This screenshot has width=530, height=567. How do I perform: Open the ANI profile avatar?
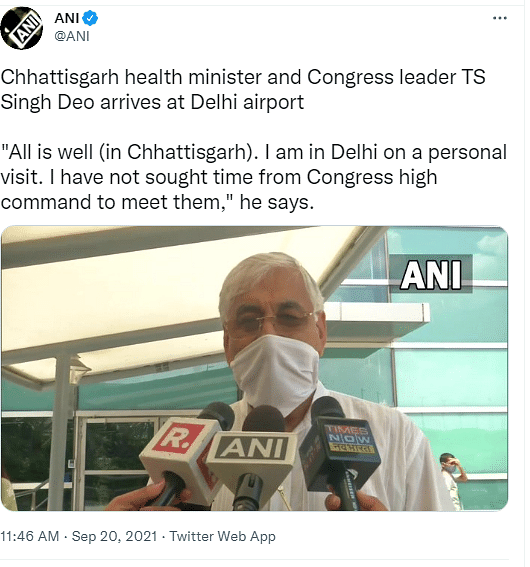pos(21,28)
